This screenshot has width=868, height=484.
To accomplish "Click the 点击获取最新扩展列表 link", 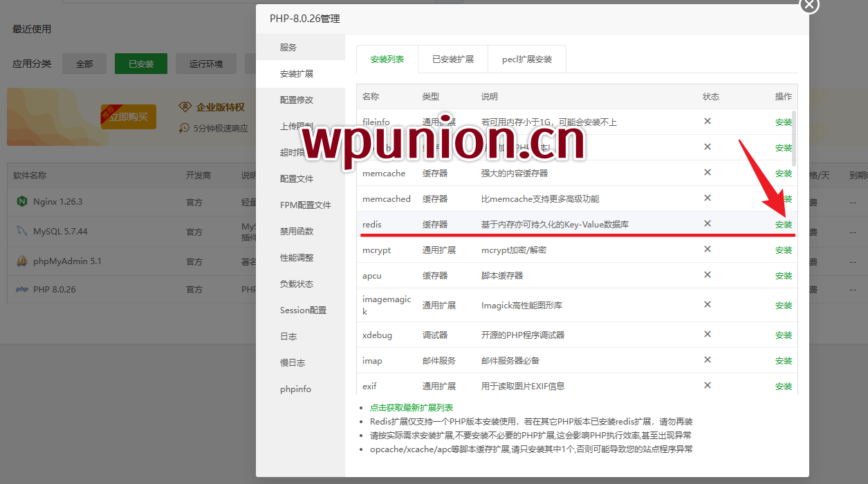I will click(x=412, y=408).
